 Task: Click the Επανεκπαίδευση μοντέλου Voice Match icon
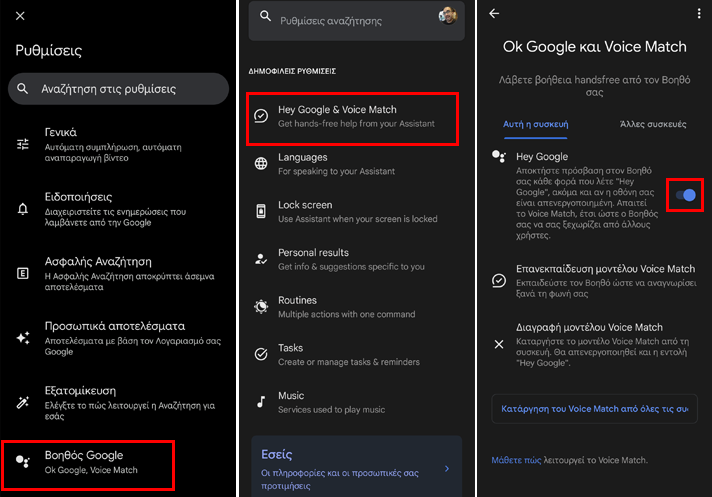pos(499,280)
